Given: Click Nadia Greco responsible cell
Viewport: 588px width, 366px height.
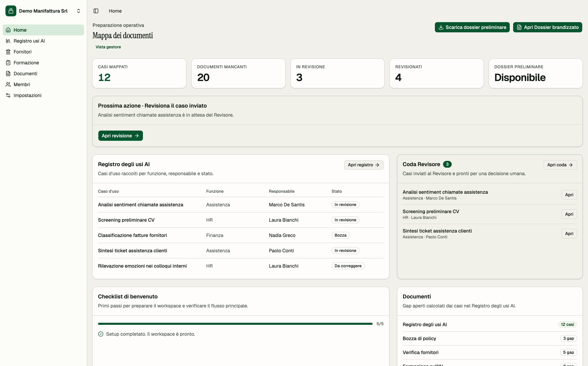Looking at the screenshot, I should (x=282, y=235).
